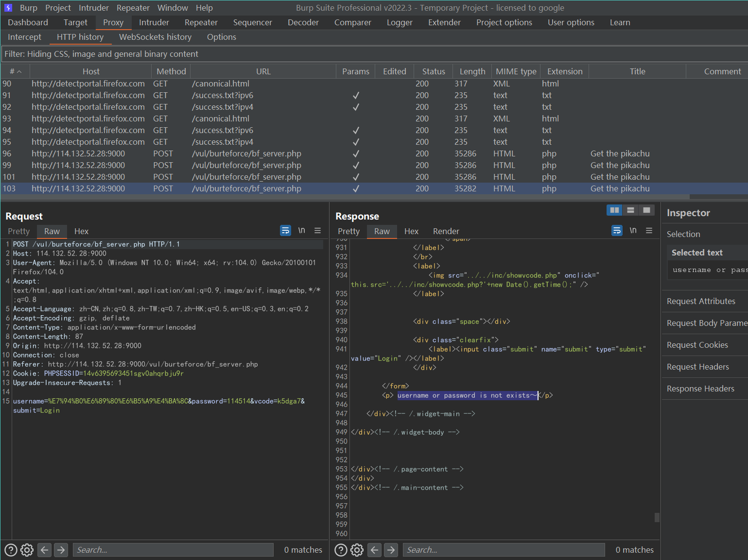The width and height of the screenshot is (748, 560).
Task: Open Request panel hamburger options menu
Action: 317,231
